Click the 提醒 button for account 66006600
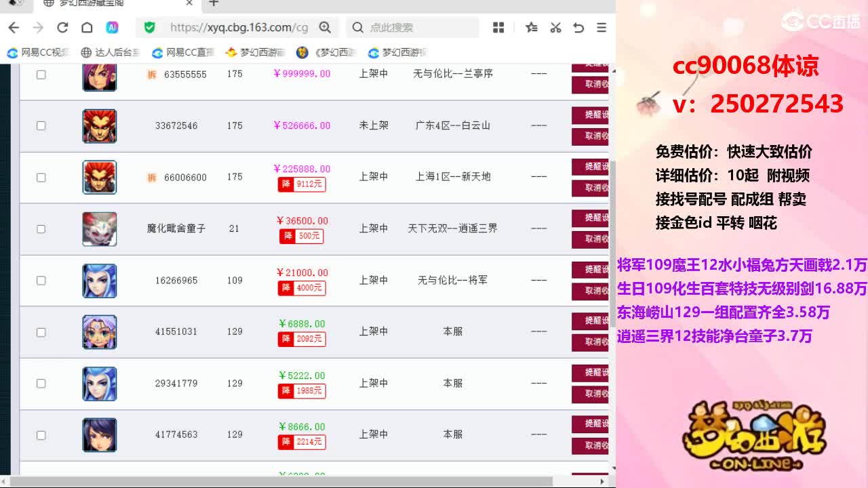 pyautogui.click(x=591, y=167)
